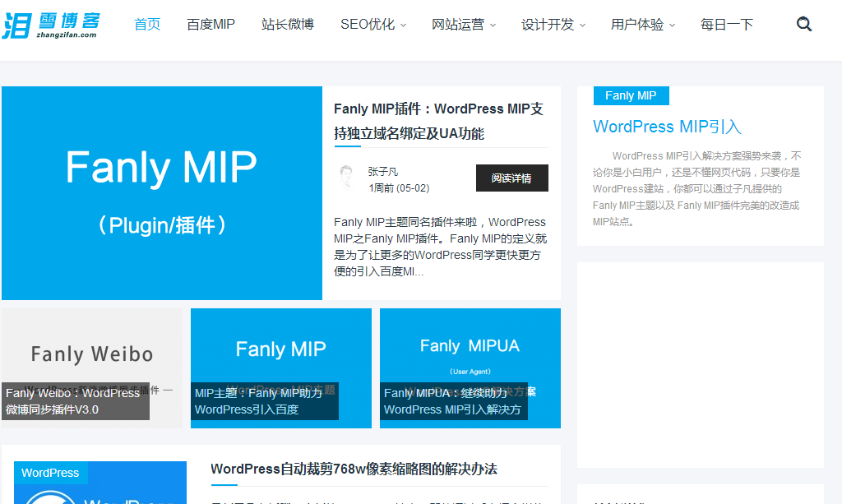Expand 用户体验 dropdown menu

pyautogui.click(x=643, y=25)
